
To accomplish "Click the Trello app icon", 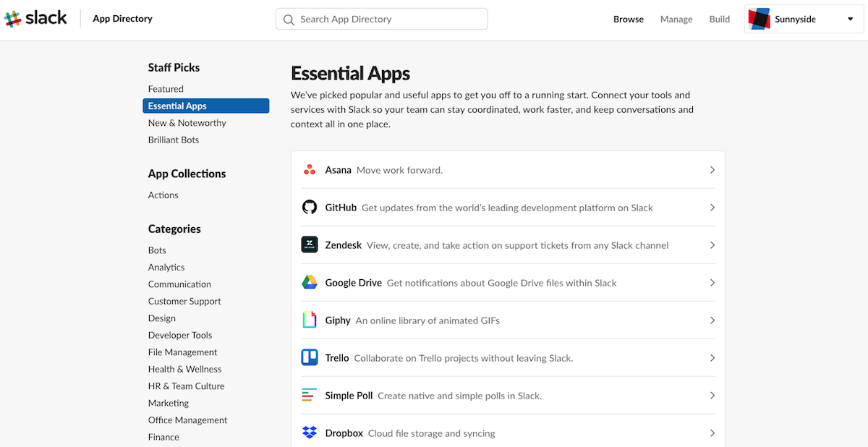I will (310, 358).
